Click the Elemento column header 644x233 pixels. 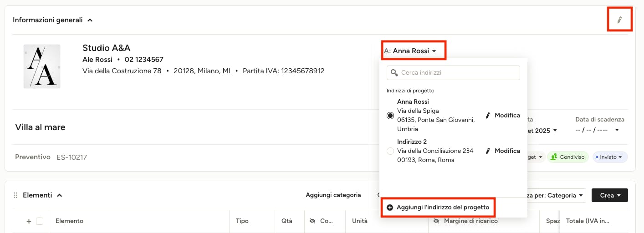(x=69, y=221)
